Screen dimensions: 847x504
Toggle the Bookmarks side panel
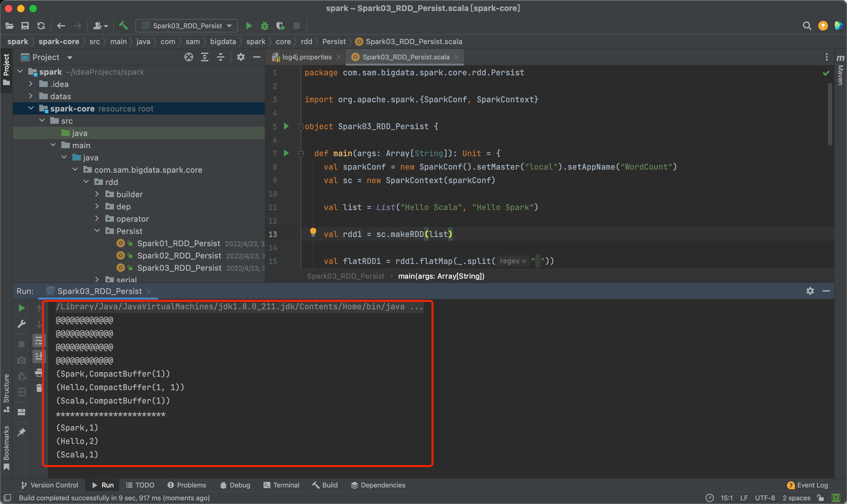(x=6, y=447)
